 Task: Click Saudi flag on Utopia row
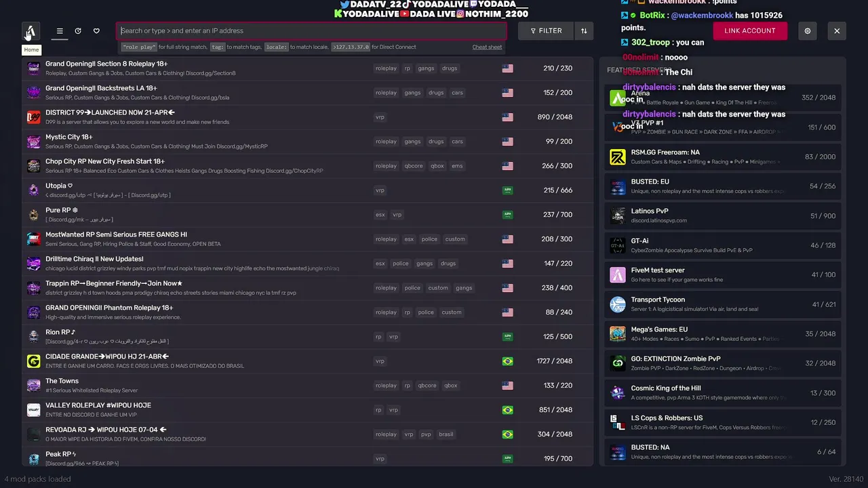507,190
